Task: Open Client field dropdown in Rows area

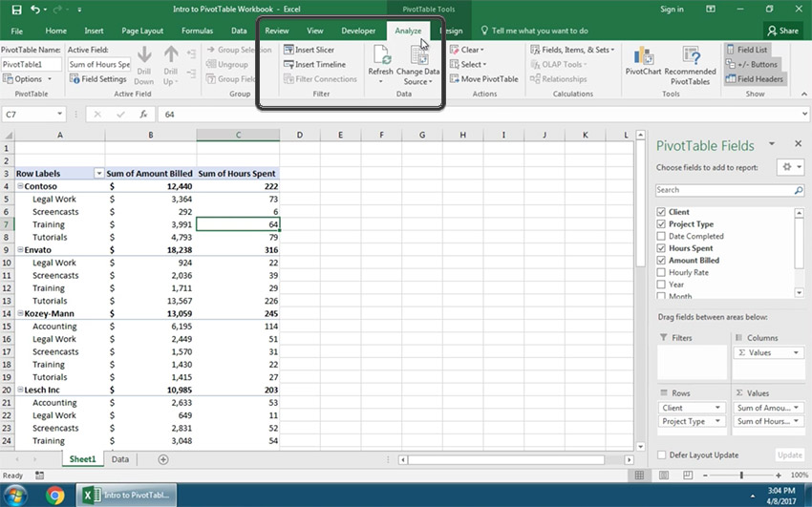Action: click(717, 408)
